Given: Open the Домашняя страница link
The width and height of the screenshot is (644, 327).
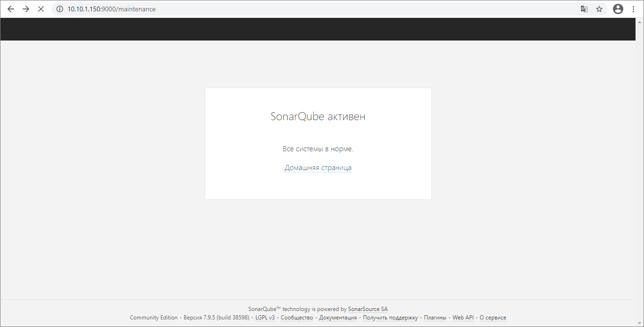Looking at the screenshot, I should click(318, 168).
